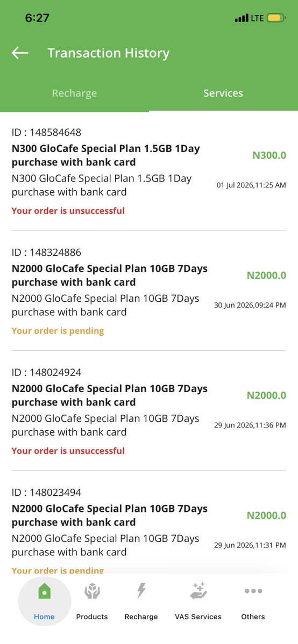Switch to the Recharge tab

tap(74, 93)
